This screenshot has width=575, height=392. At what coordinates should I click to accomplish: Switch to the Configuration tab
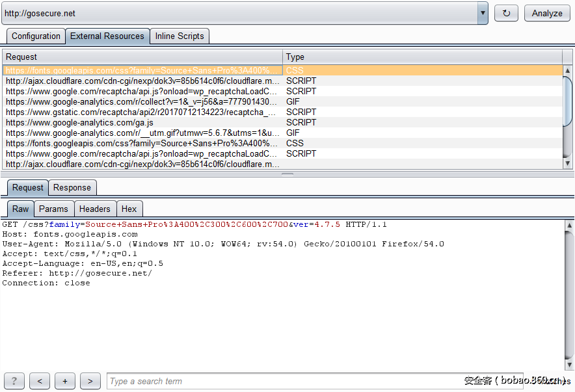click(36, 36)
